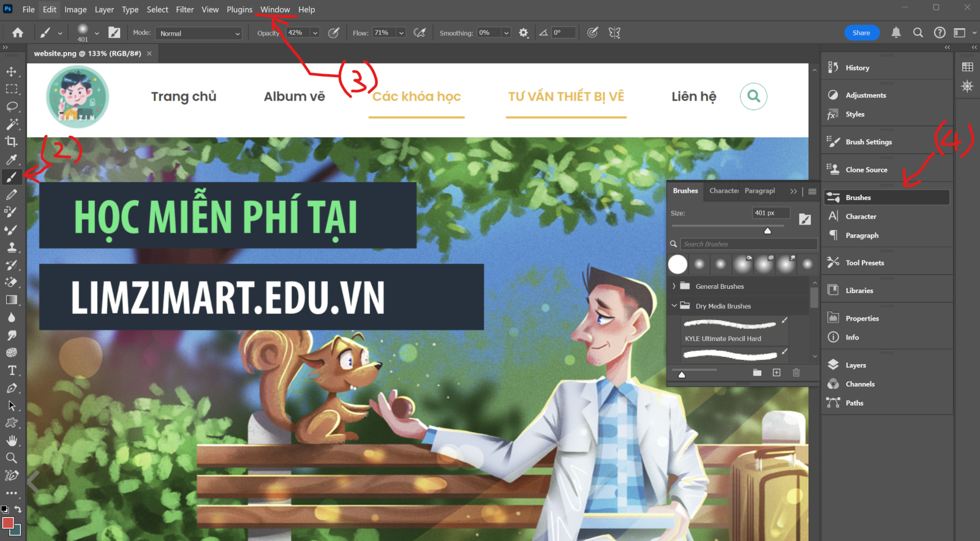
Task: Toggle pressure for size
Action: pos(593,33)
